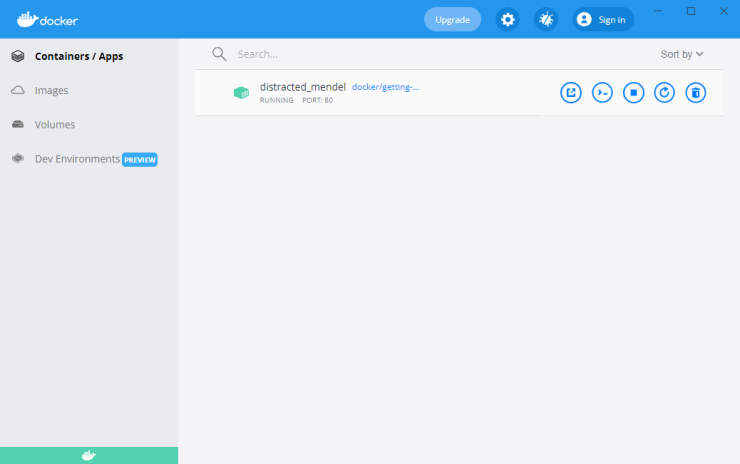
Task: Restart the distracted_mendel container
Action: pyautogui.click(x=664, y=93)
